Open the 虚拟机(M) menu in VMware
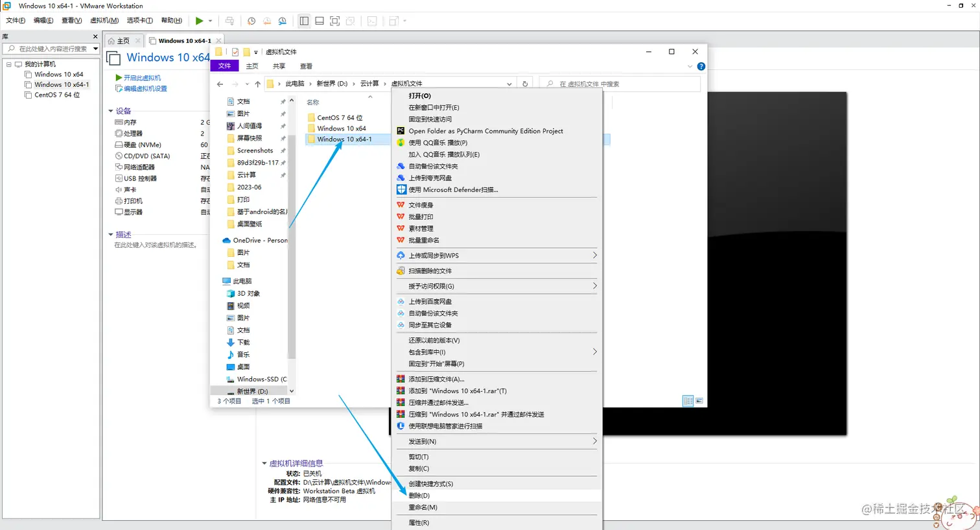This screenshot has height=530, width=980. click(104, 21)
